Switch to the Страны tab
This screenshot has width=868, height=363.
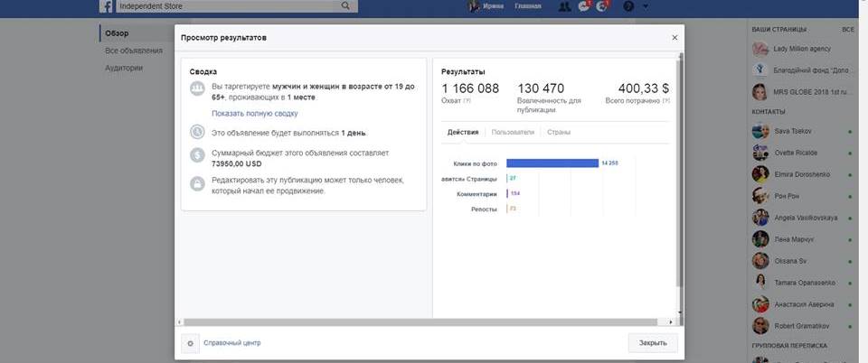559,133
